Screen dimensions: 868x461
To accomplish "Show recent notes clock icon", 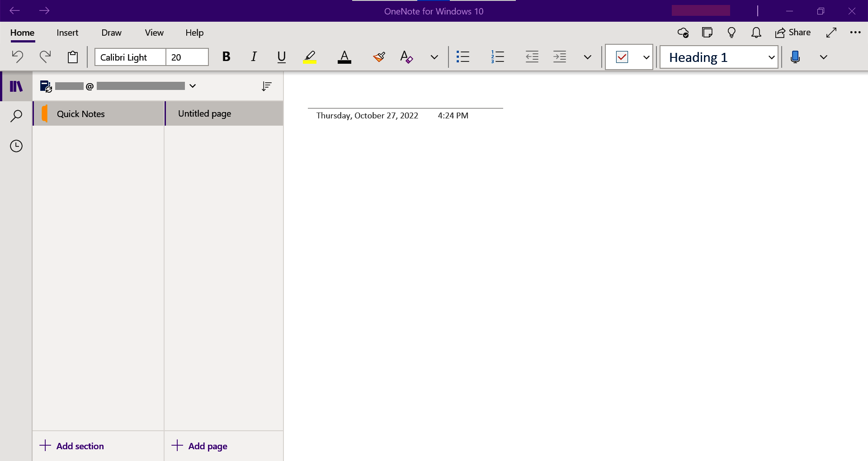I will click(x=16, y=146).
